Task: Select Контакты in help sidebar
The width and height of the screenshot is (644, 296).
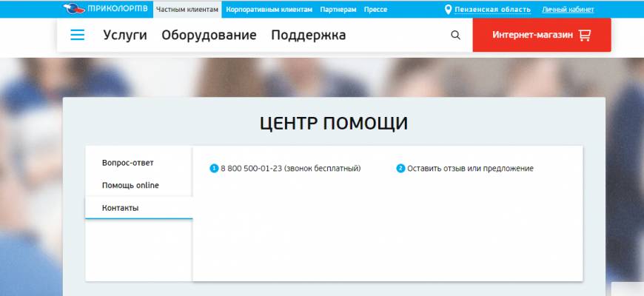Action: (139, 208)
